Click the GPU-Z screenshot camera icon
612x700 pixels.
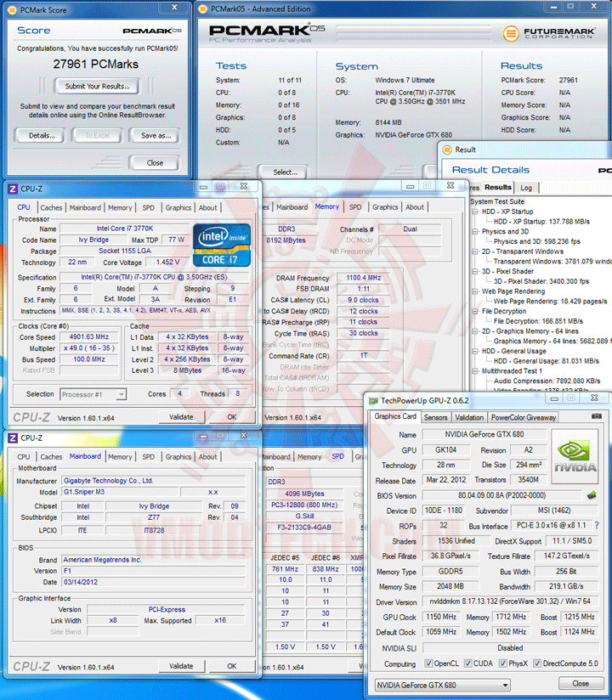click(596, 416)
